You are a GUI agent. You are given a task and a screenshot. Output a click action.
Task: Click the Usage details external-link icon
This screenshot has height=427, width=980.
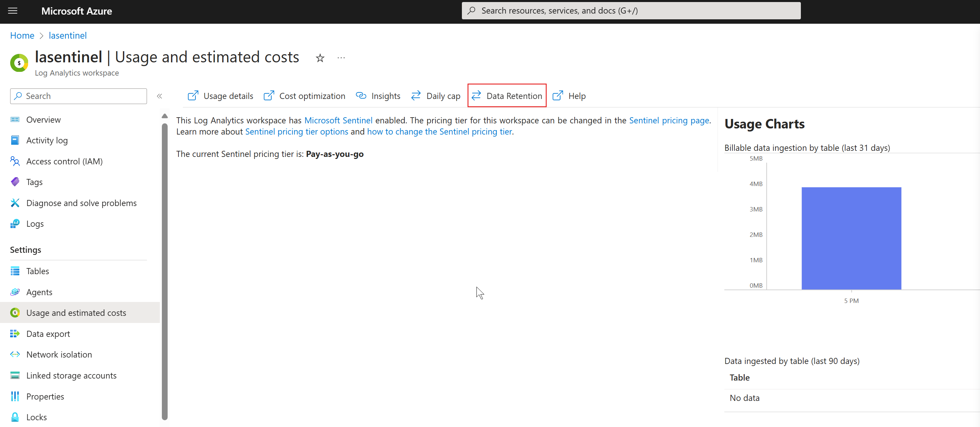(x=193, y=96)
